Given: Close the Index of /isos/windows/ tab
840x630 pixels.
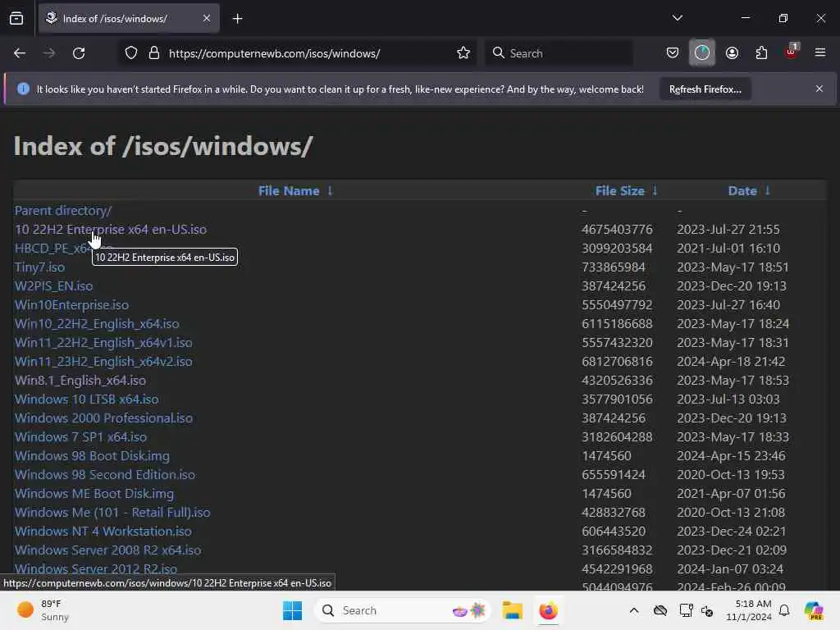Looking at the screenshot, I should click(x=207, y=18).
